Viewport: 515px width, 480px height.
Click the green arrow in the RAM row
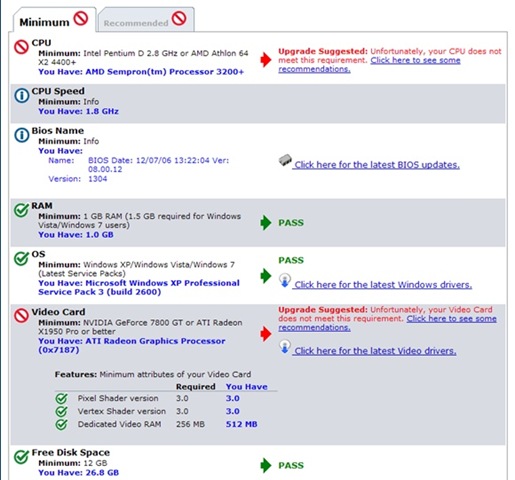coord(266,223)
